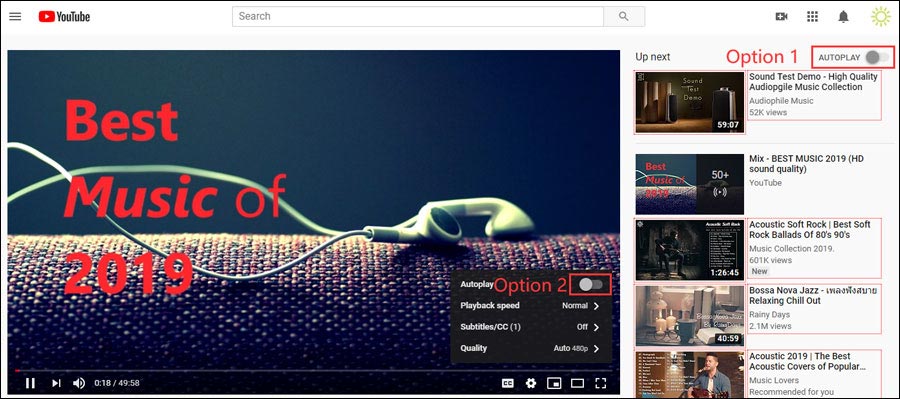
Task: Open Mix BEST MUSIC 2019 thumbnail
Action: point(689,184)
